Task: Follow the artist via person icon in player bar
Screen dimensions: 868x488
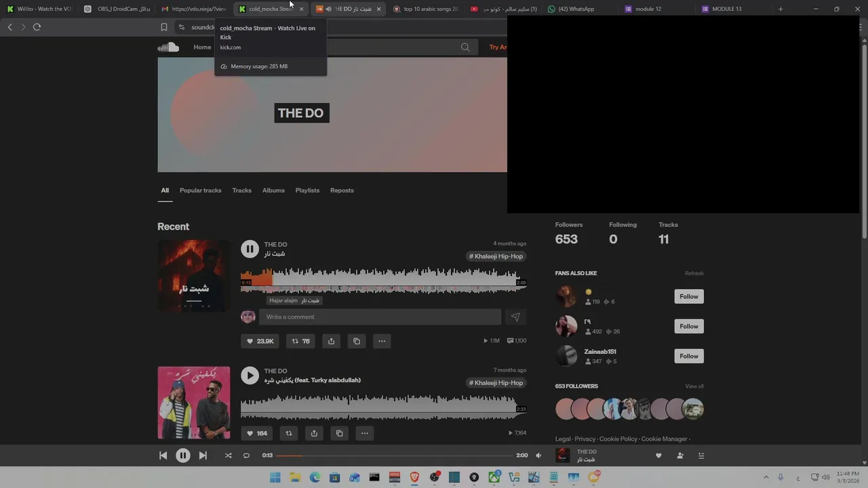Action: 680,455
